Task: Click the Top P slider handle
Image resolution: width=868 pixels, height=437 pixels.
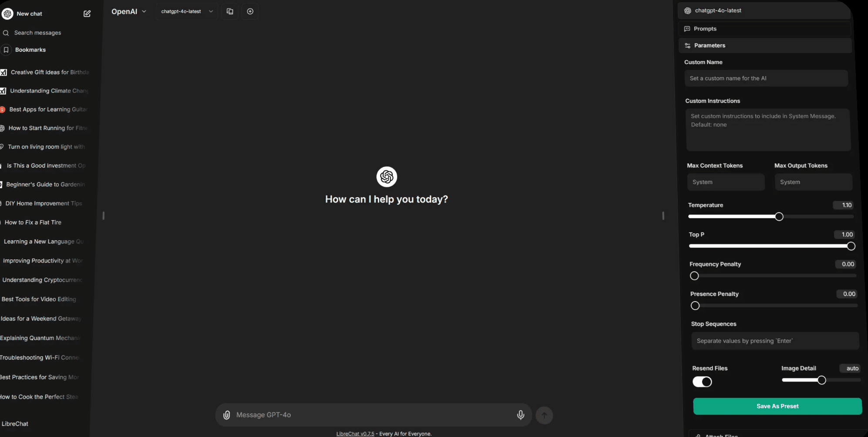Action: point(851,246)
